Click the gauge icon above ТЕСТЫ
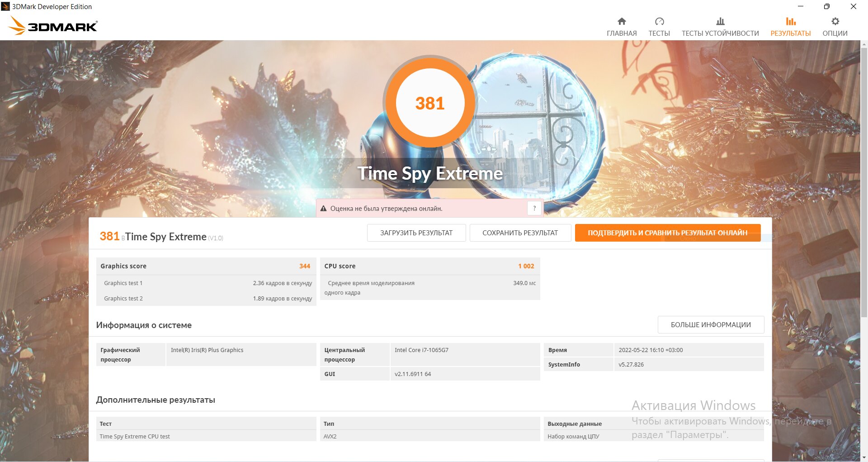The height and width of the screenshot is (462, 868). 659,21
